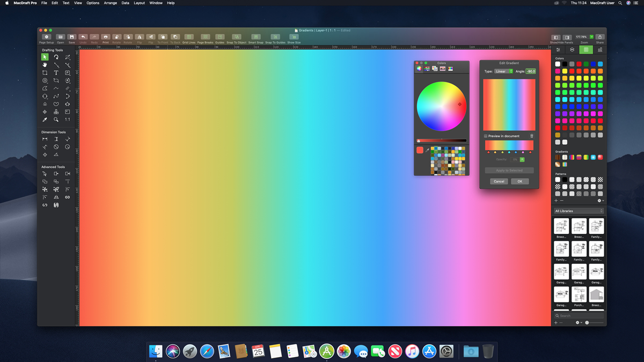Click the Undo toolbar icon

[x=83, y=37]
